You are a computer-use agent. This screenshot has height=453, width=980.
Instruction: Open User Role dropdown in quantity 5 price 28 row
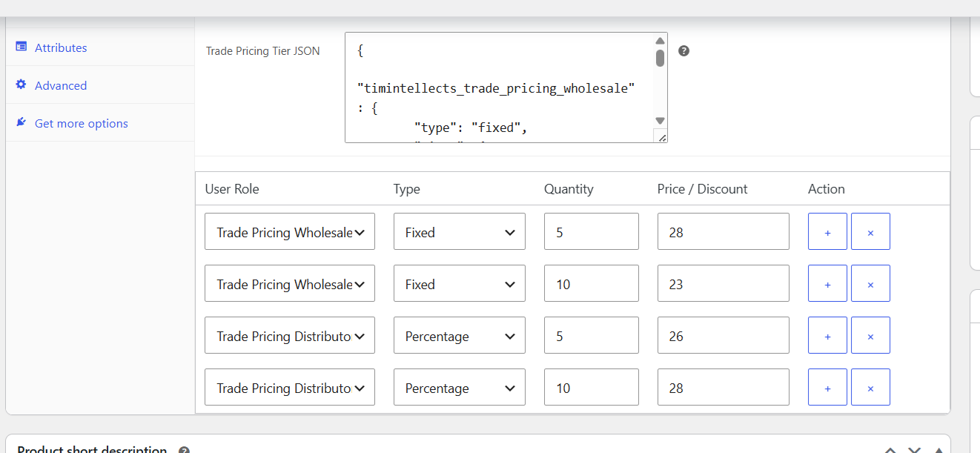[290, 232]
